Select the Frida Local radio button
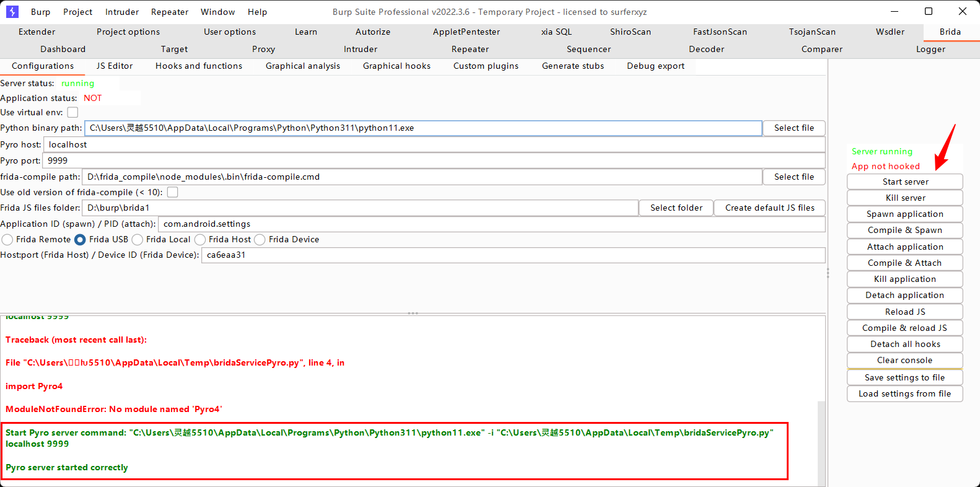Screen dimensions: 980x487 pos(138,239)
